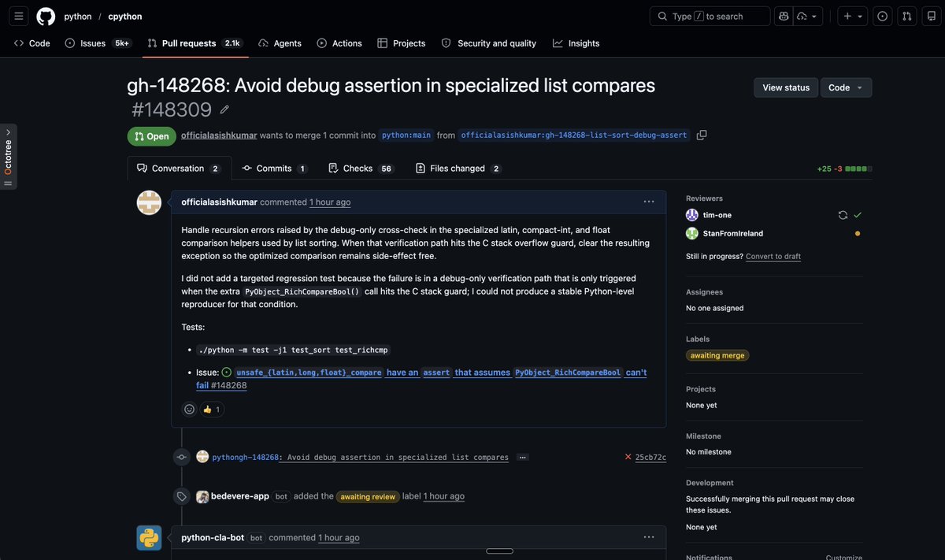Open the Code repository tab
The image size is (945, 560).
pyautogui.click(x=32, y=43)
